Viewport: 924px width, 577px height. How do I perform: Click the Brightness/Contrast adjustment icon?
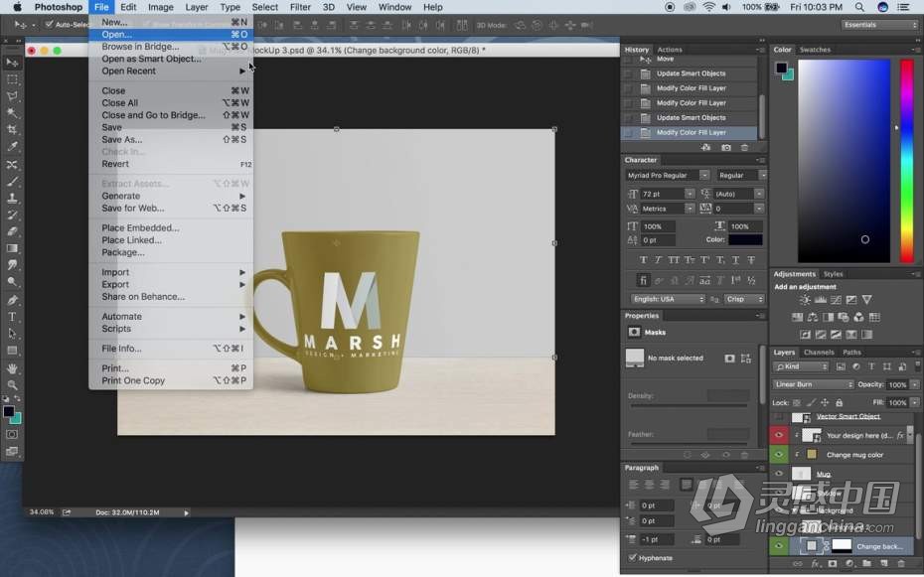tap(805, 300)
